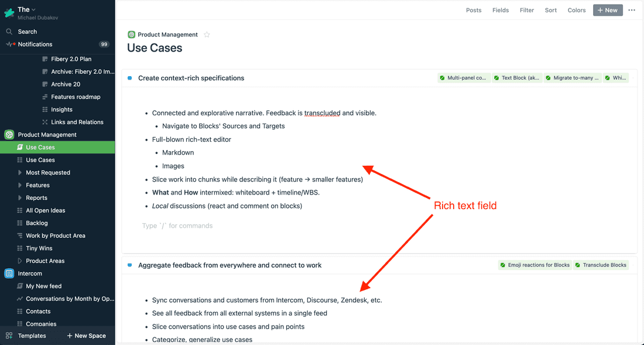Click the New button
Viewport: 644px width, 345px height.
(607, 10)
